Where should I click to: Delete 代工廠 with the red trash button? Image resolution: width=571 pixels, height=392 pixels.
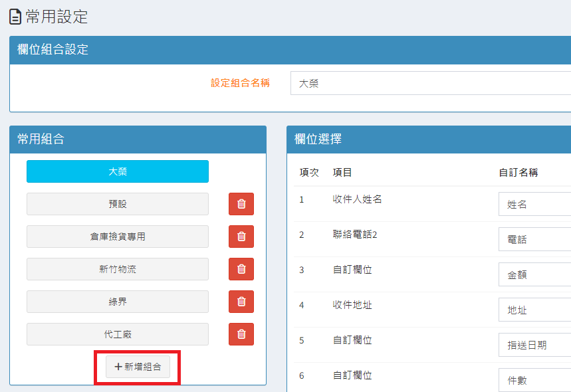tap(241, 334)
